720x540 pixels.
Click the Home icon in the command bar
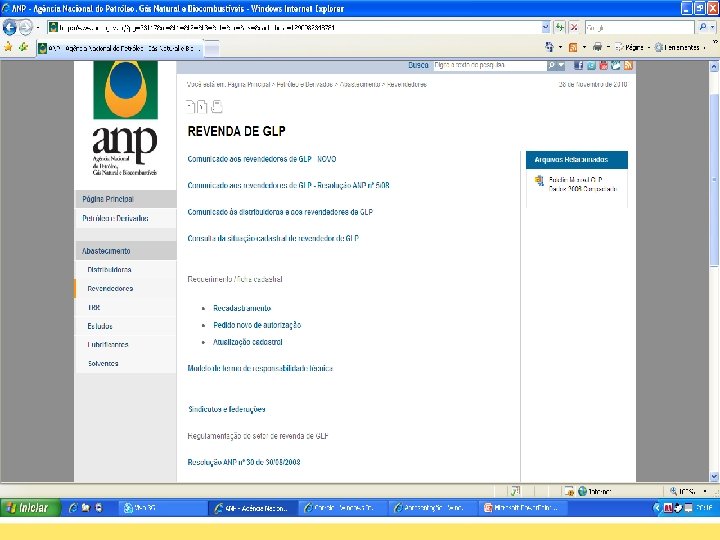549,47
